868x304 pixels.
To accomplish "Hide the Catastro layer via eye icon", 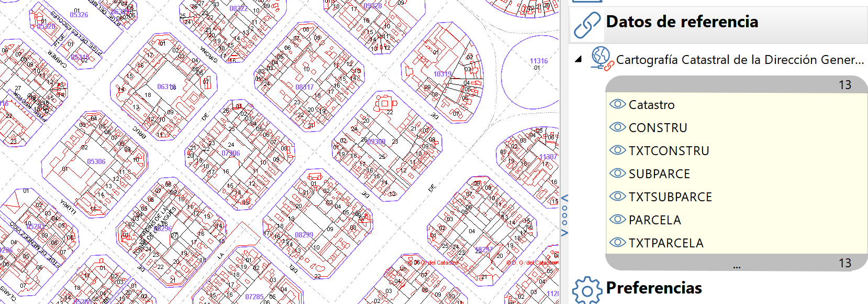I will click(x=618, y=104).
